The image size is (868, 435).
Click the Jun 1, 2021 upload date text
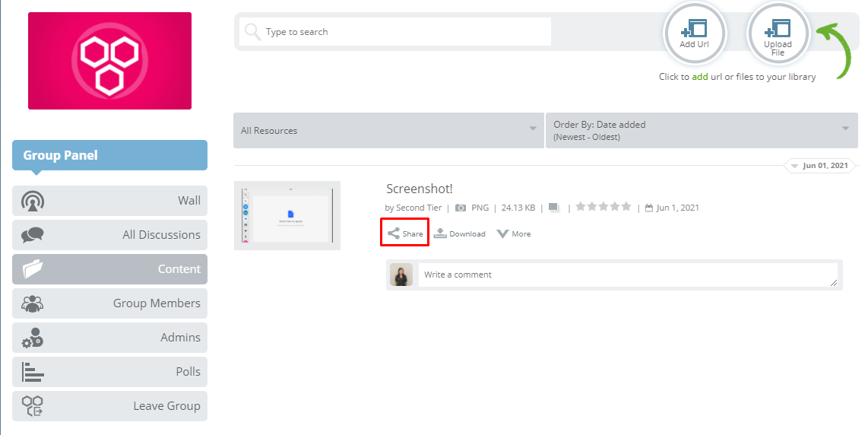pyautogui.click(x=677, y=208)
